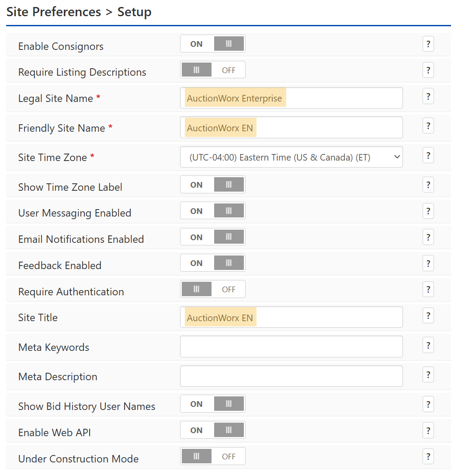Open Require Authentication help question mark
The width and height of the screenshot is (451, 476).
coord(428,289)
